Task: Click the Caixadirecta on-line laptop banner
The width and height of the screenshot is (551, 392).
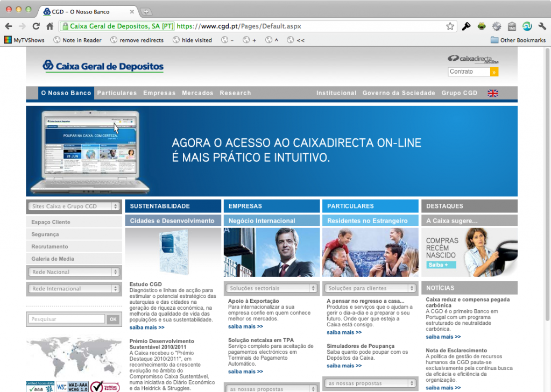Action: (x=272, y=151)
